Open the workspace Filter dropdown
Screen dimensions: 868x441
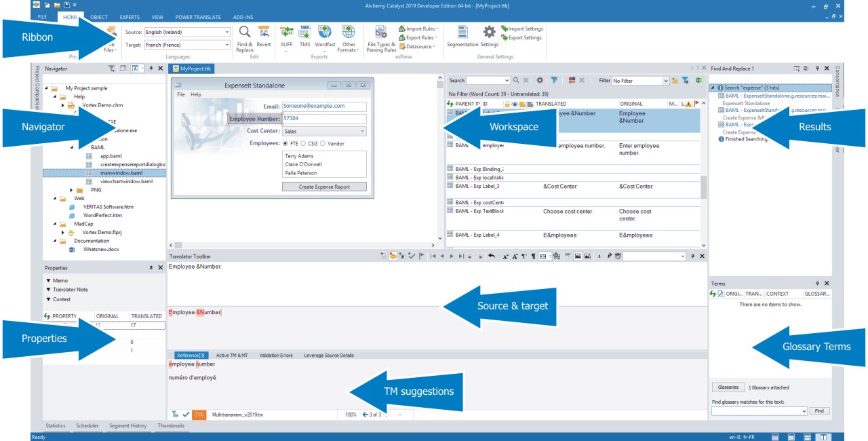click(640, 81)
